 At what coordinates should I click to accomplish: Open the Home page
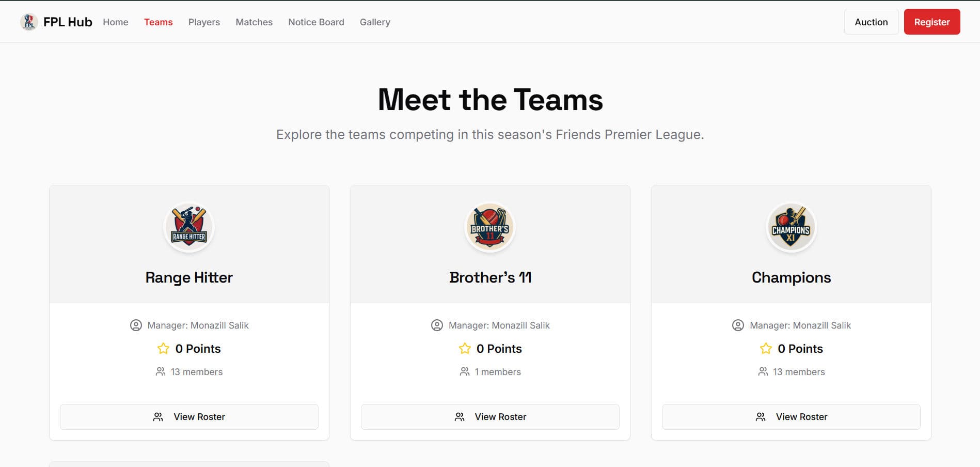tap(115, 22)
